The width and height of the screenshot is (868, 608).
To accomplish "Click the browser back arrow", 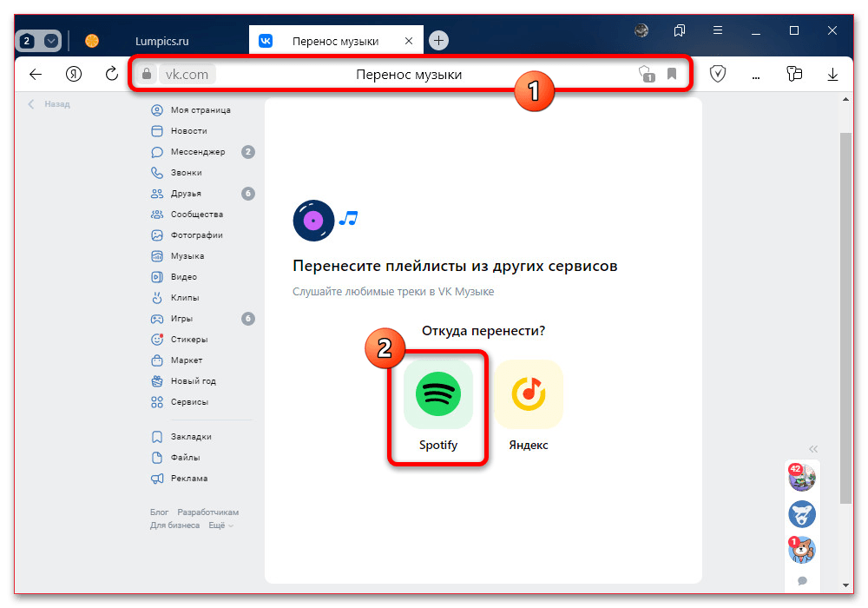I will click(x=36, y=74).
